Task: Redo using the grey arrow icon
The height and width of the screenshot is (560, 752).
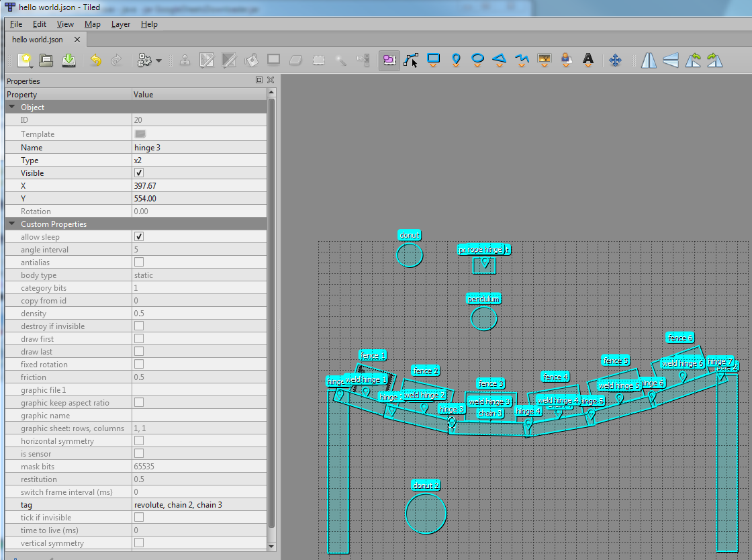Action: coord(116,60)
